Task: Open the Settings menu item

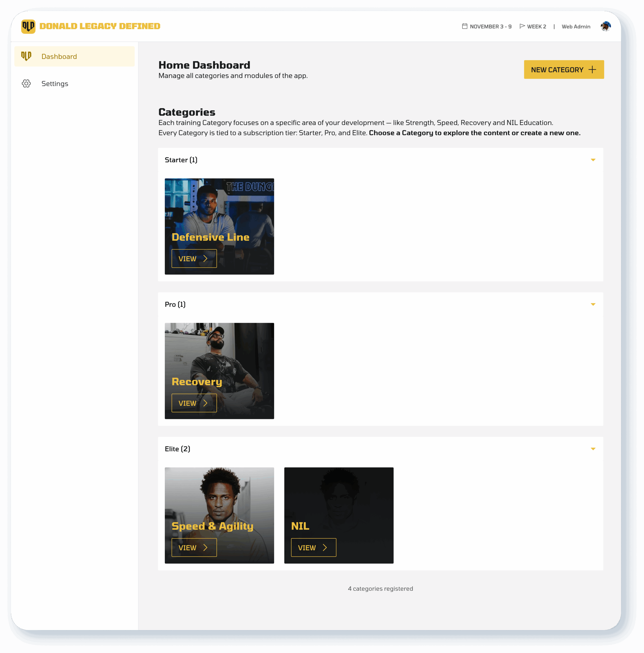Action: coord(55,83)
